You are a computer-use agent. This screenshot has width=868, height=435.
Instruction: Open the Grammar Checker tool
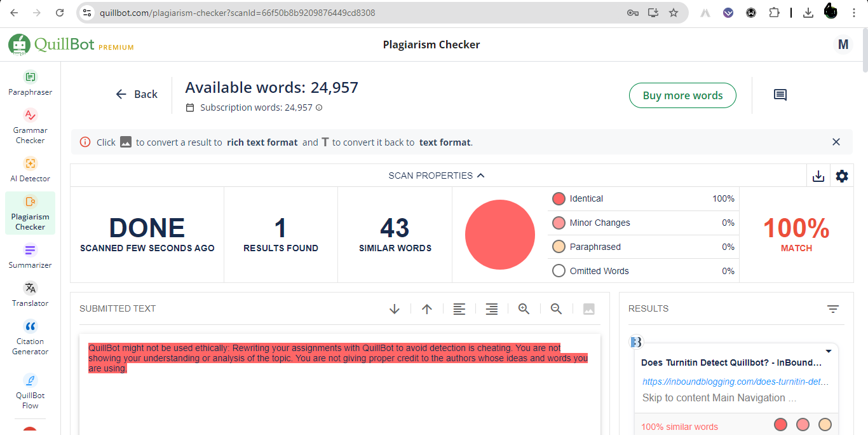point(30,126)
